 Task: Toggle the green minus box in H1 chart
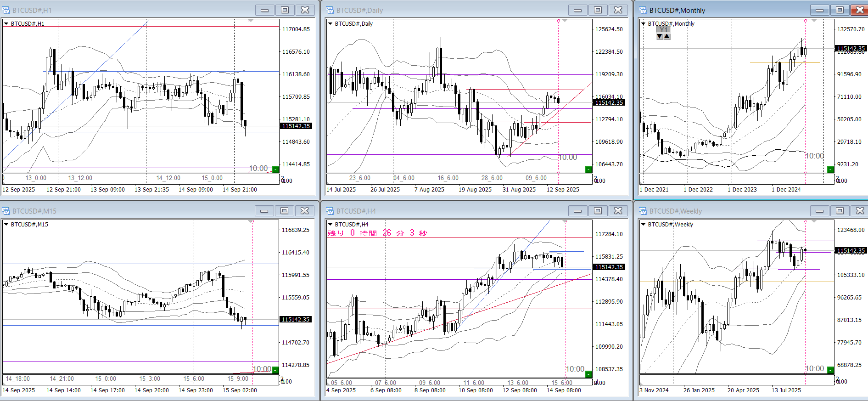click(275, 169)
